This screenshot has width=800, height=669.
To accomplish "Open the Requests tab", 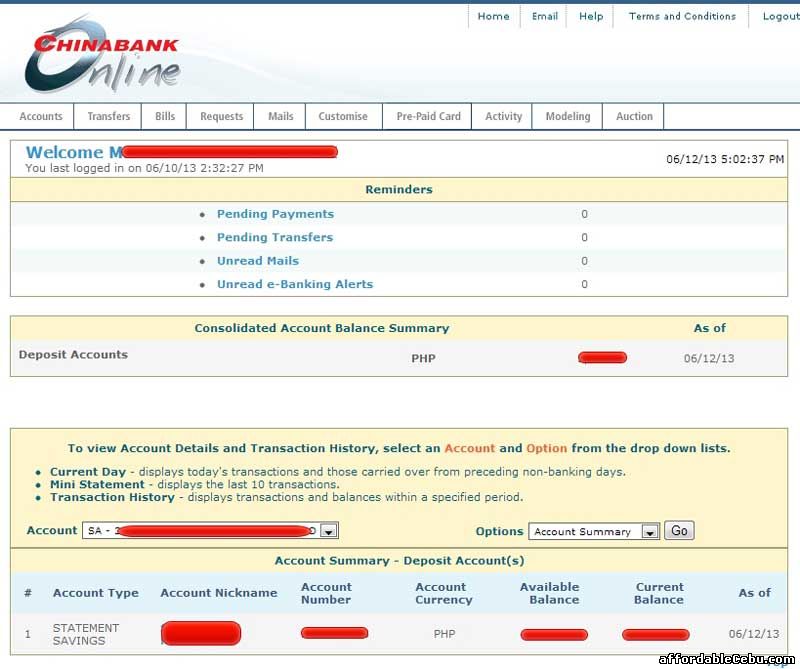I will [221, 116].
